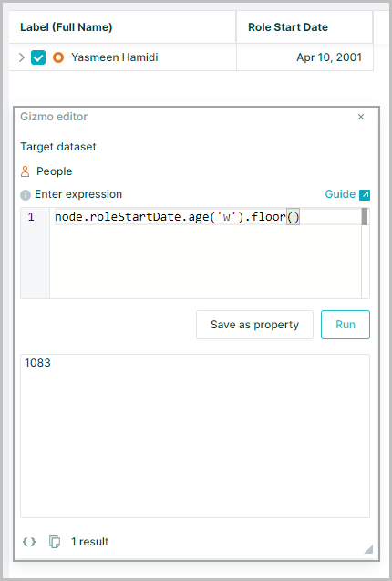Copy results with the clipboard icon
This screenshot has height=581, width=392.
[55, 542]
